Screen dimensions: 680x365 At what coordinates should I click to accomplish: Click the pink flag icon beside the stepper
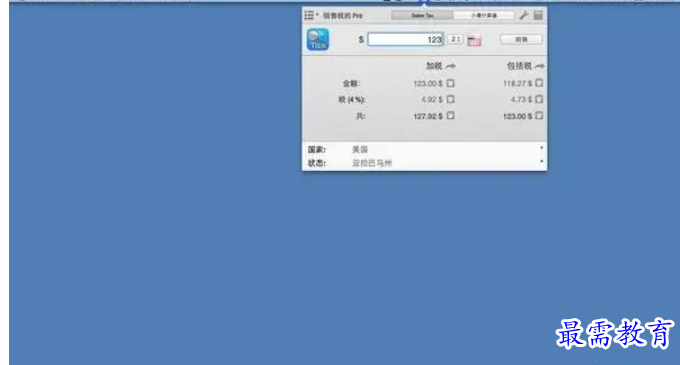[x=474, y=39]
